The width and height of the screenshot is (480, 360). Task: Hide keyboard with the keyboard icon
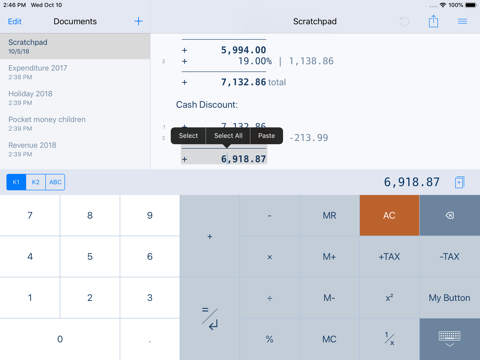[450, 339]
